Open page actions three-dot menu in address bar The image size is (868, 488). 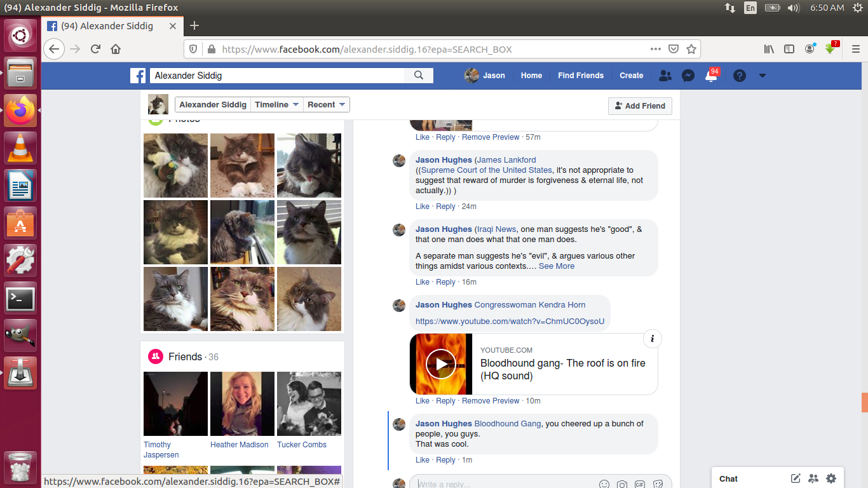pyautogui.click(x=656, y=49)
